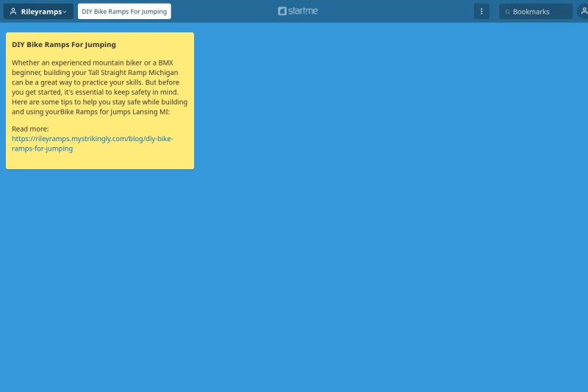Click the 'Read more:' text in the note
588x392 pixels.
tap(30, 129)
